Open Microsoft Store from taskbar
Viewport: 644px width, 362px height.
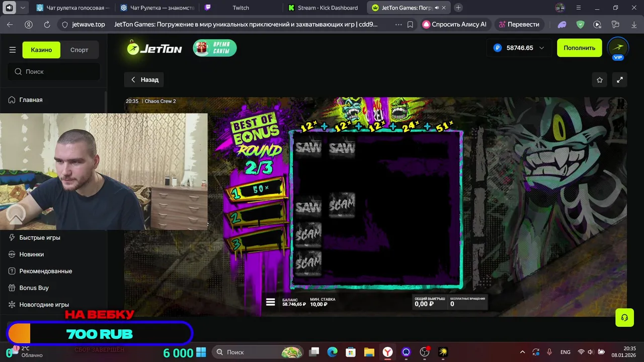pyautogui.click(x=351, y=352)
